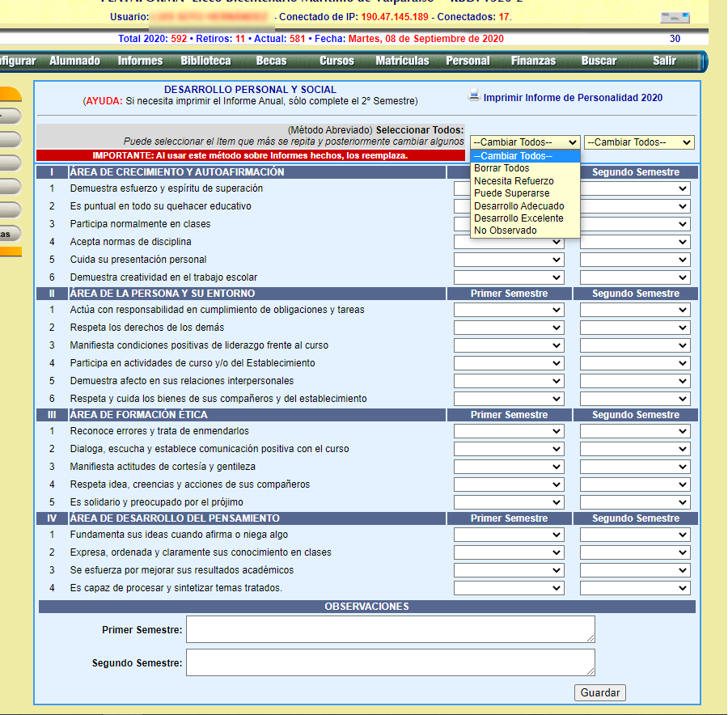Open the Alumnado menu
728x715 pixels.
point(74,61)
